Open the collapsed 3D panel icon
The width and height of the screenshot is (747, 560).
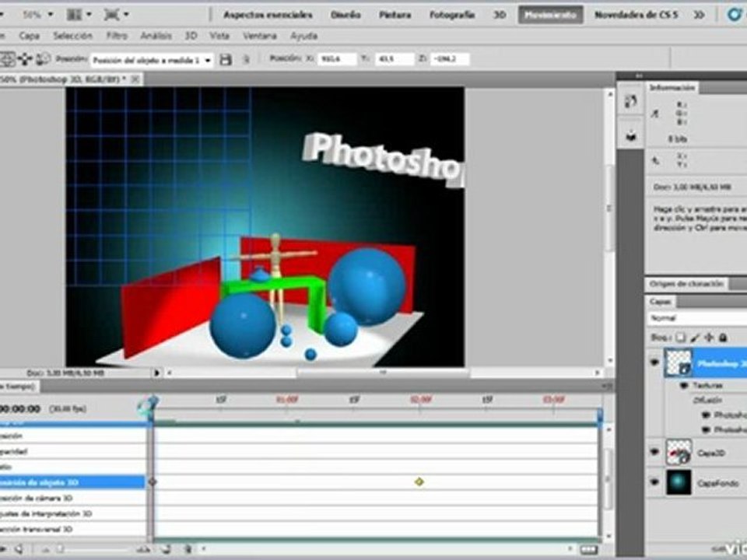[x=631, y=135]
